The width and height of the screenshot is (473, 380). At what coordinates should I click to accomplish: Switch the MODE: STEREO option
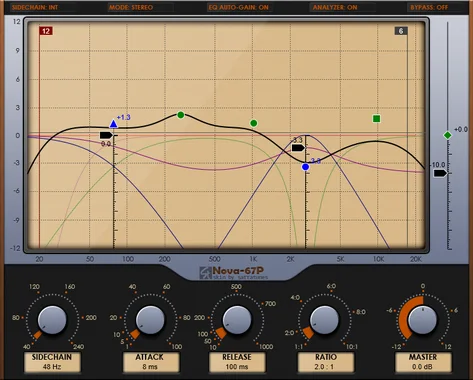tap(131, 7)
